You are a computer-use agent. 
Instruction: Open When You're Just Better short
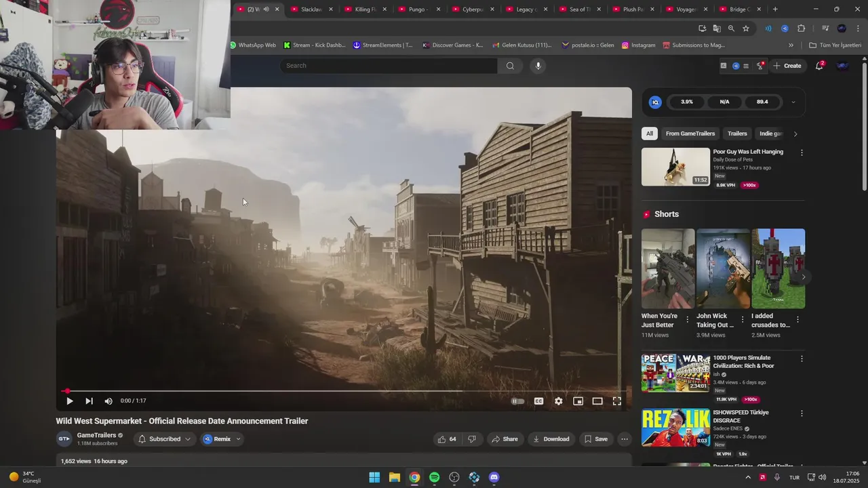click(x=668, y=268)
